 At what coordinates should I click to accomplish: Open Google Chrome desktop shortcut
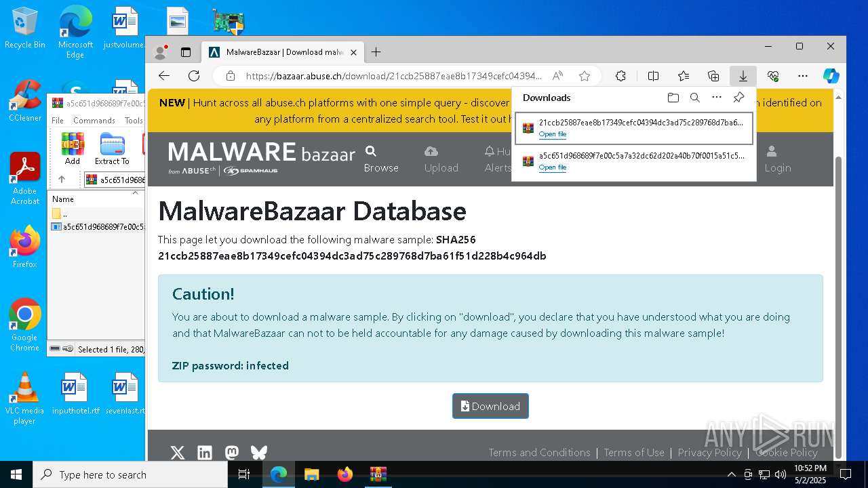[x=25, y=325]
